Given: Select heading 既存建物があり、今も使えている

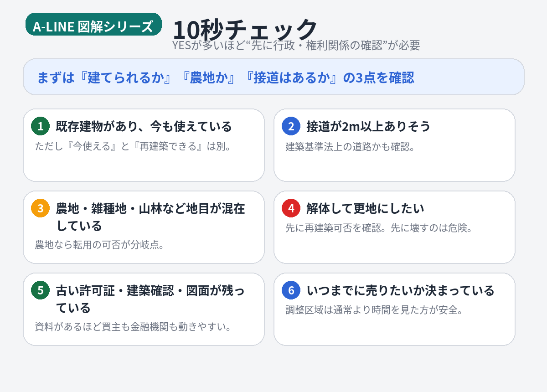Looking at the screenshot, I should pos(144,126).
